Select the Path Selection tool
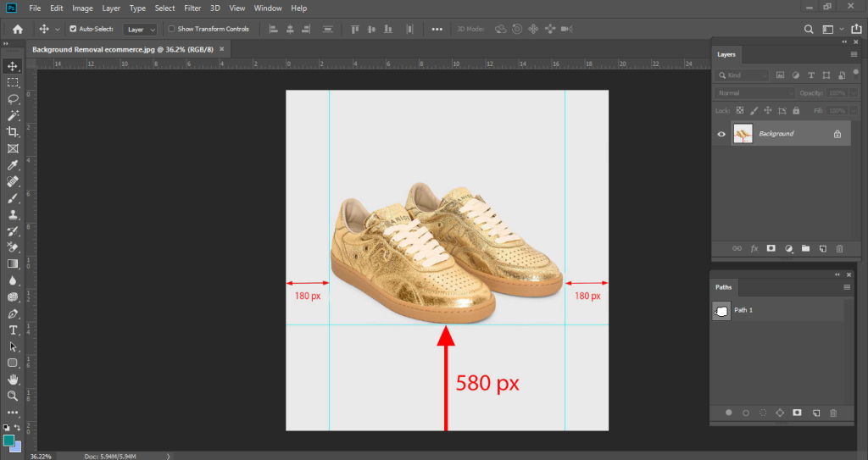The image size is (868, 460). pos(13,347)
